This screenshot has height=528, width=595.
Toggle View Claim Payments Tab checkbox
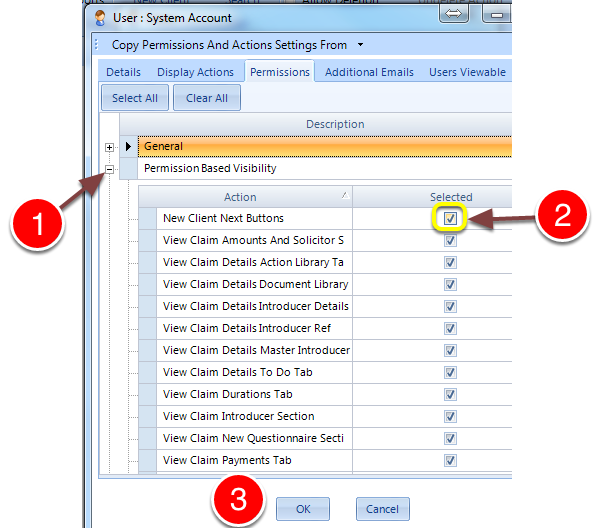point(450,460)
